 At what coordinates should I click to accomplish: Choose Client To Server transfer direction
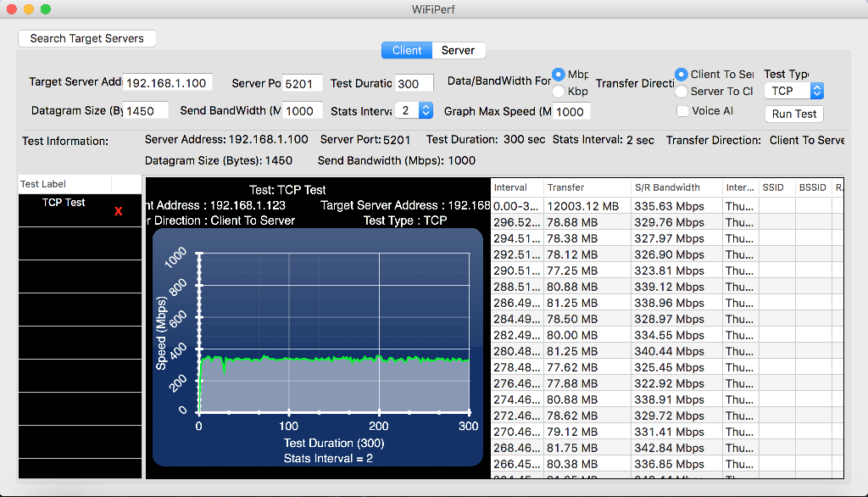click(x=682, y=75)
